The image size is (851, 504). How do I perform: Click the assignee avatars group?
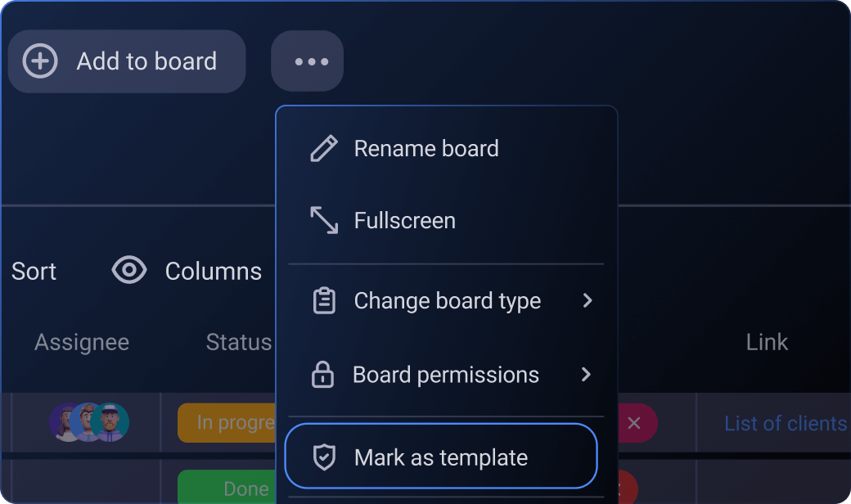click(88, 422)
